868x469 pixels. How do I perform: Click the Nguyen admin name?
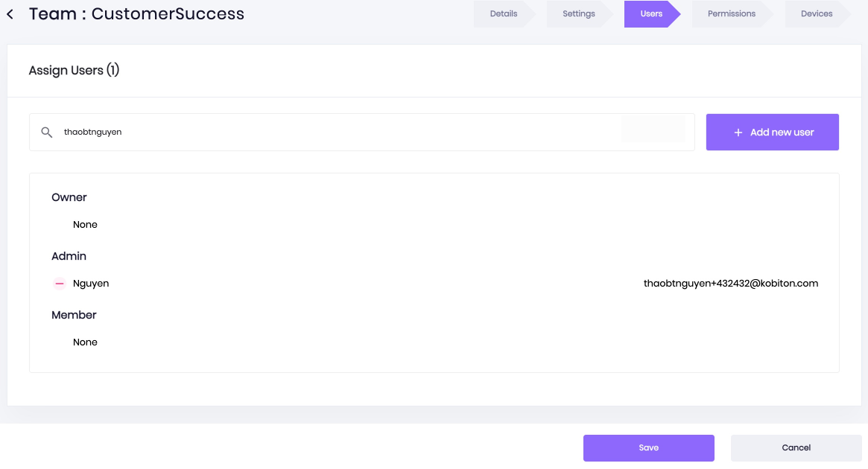pos(91,283)
